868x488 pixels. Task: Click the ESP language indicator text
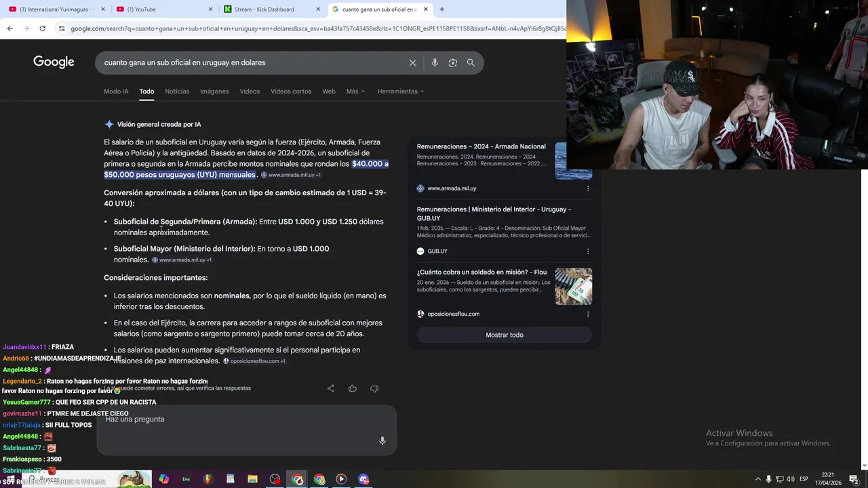pyautogui.click(x=804, y=479)
